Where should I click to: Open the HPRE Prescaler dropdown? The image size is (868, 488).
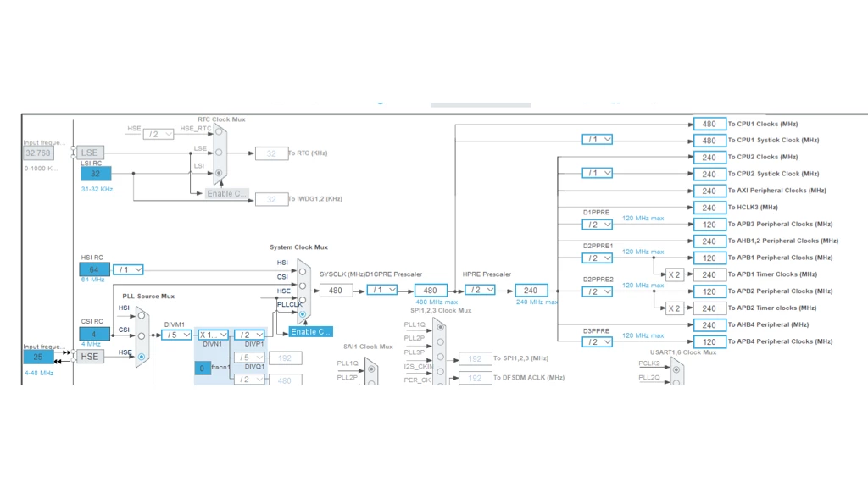coord(480,290)
